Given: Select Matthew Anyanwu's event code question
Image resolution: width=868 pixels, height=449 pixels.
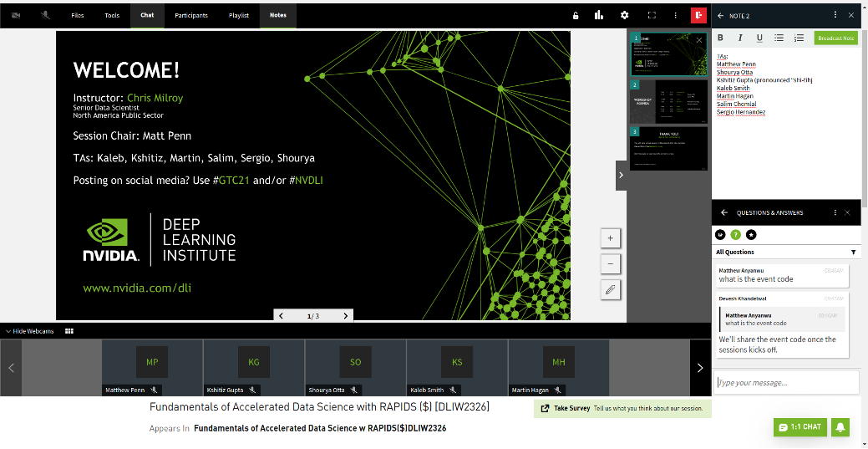Looking at the screenshot, I should point(781,275).
